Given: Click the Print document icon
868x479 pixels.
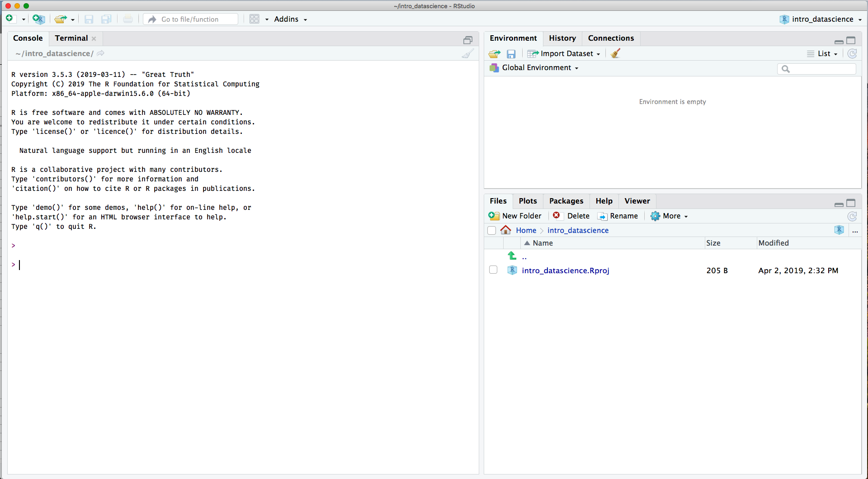Looking at the screenshot, I should [x=128, y=19].
